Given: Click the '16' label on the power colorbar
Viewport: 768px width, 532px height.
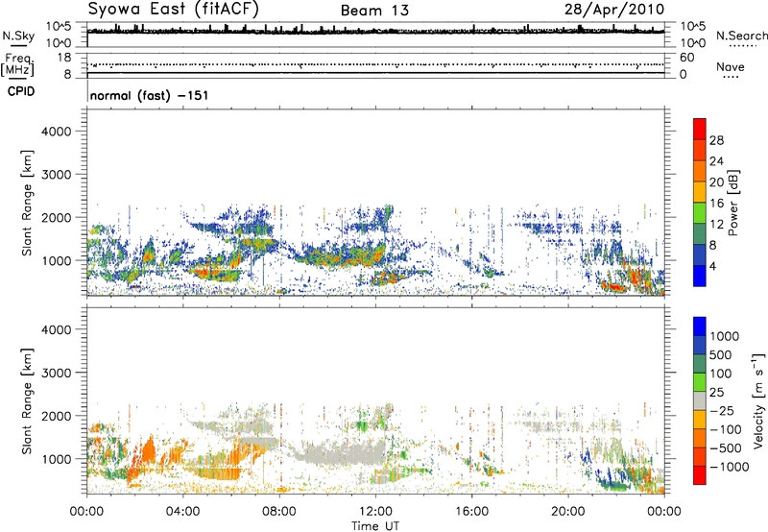Looking at the screenshot, I should tap(716, 204).
